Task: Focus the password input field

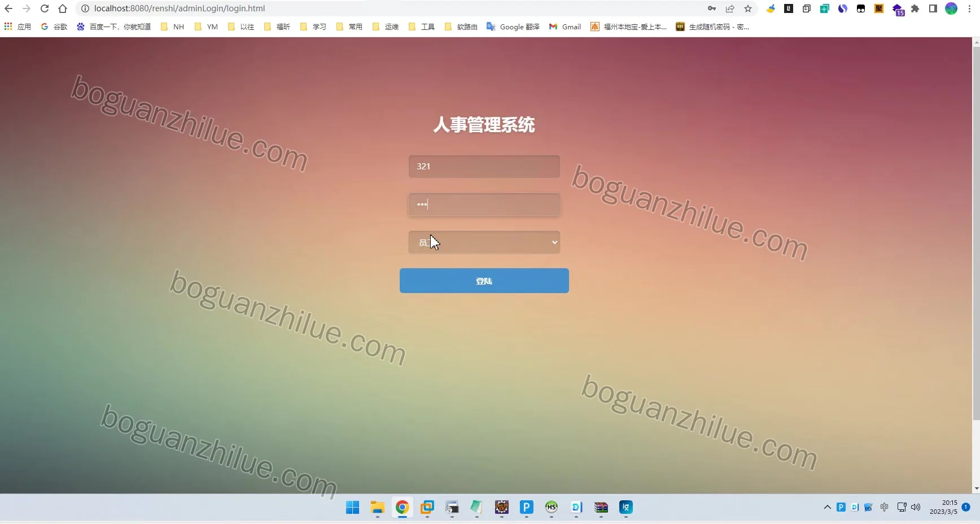Action: (484, 204)
